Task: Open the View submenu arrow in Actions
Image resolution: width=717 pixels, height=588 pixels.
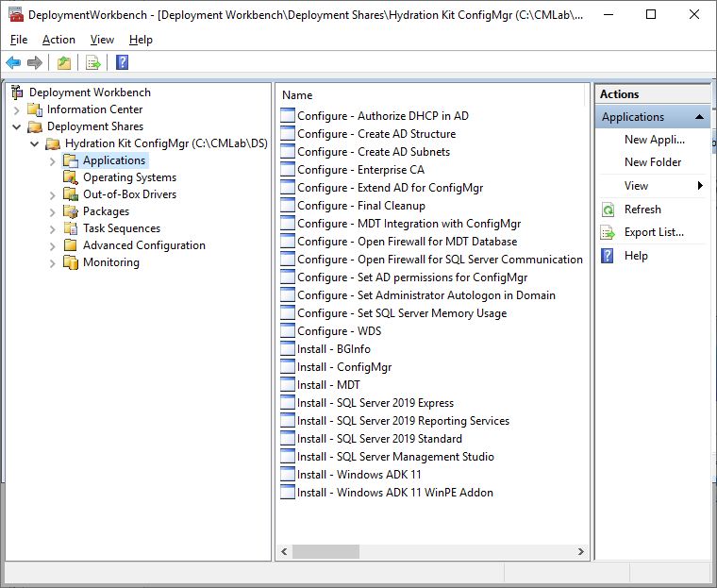Action: 700,185
